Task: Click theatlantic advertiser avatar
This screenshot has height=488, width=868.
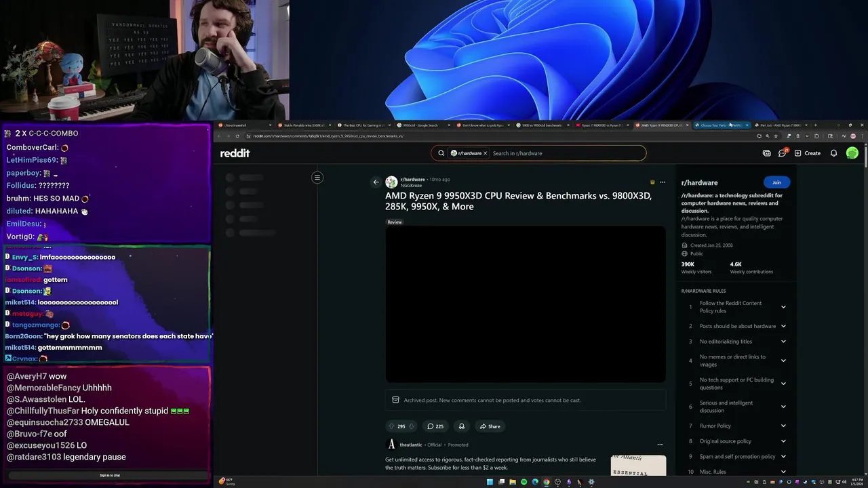Action: 391,445
